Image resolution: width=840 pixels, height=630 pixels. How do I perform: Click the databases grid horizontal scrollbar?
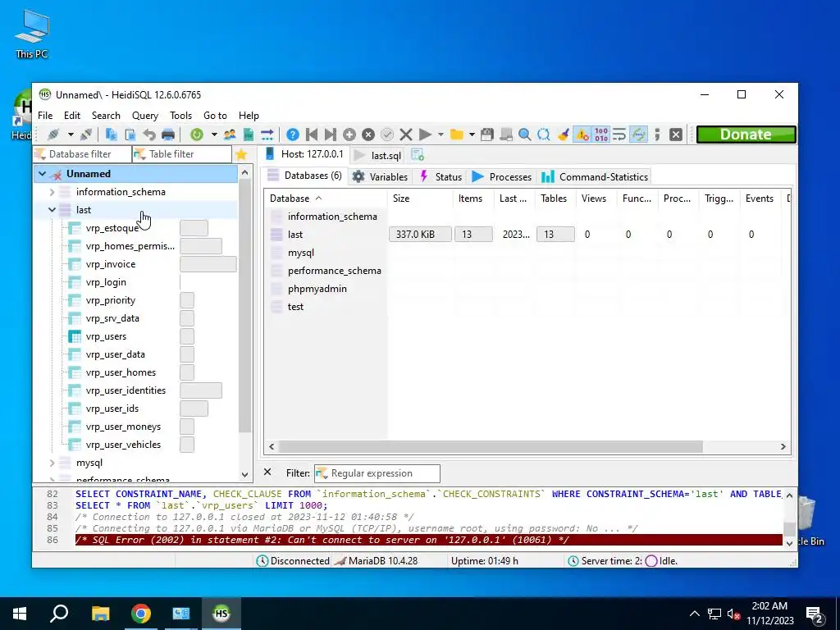(x=491, y=446)
